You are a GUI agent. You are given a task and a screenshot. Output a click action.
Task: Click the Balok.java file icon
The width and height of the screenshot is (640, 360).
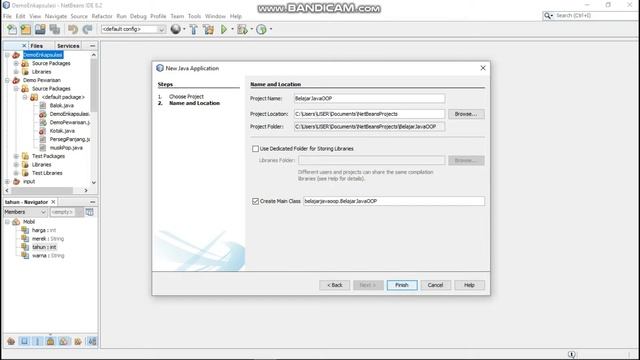42,105
